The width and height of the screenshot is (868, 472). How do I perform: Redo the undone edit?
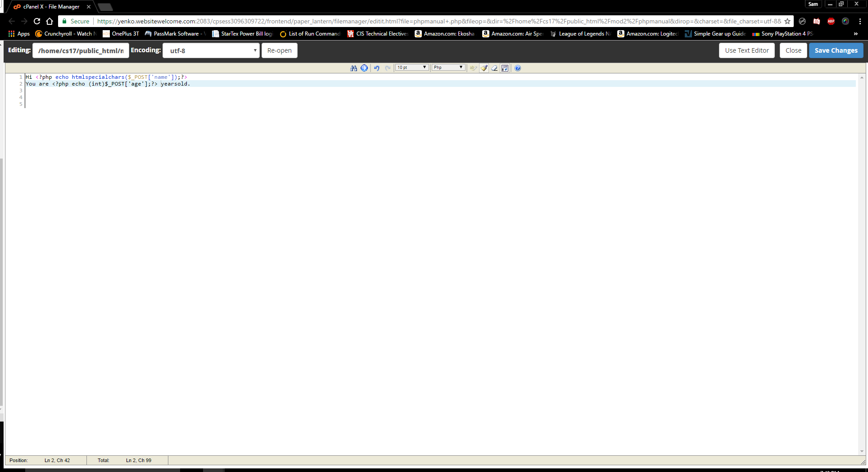tap(388, 68)
